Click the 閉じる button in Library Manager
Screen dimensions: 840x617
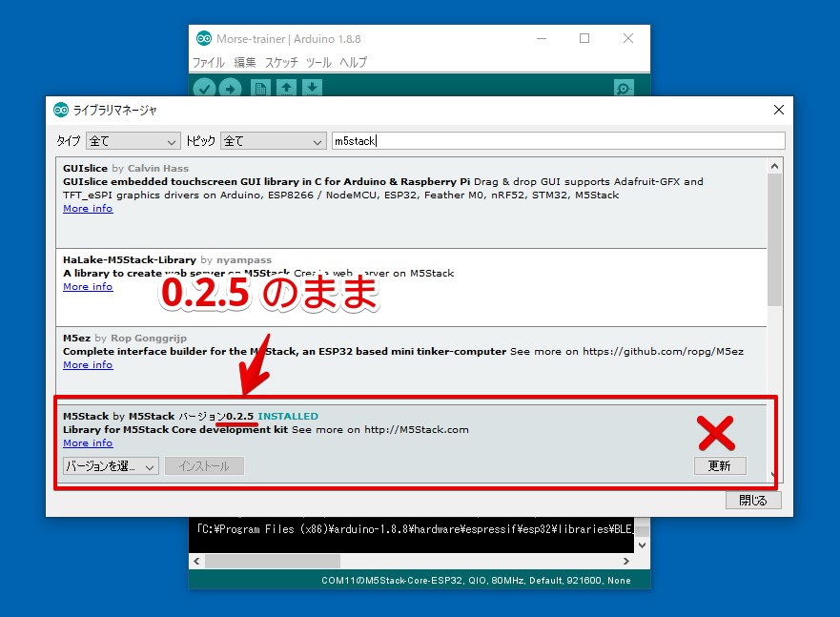pyautogui.click(x=753, y=501)
